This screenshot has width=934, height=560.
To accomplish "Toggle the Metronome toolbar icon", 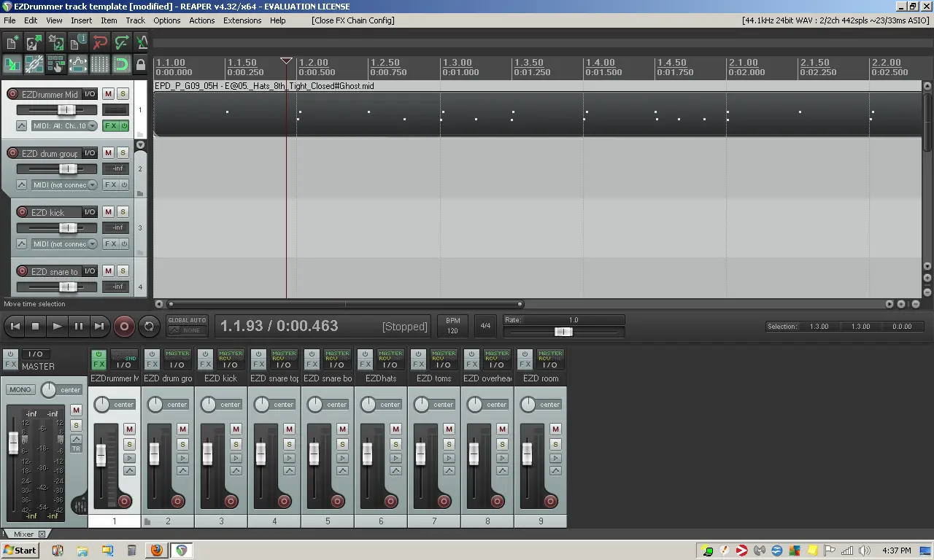I will pos(142,42).
